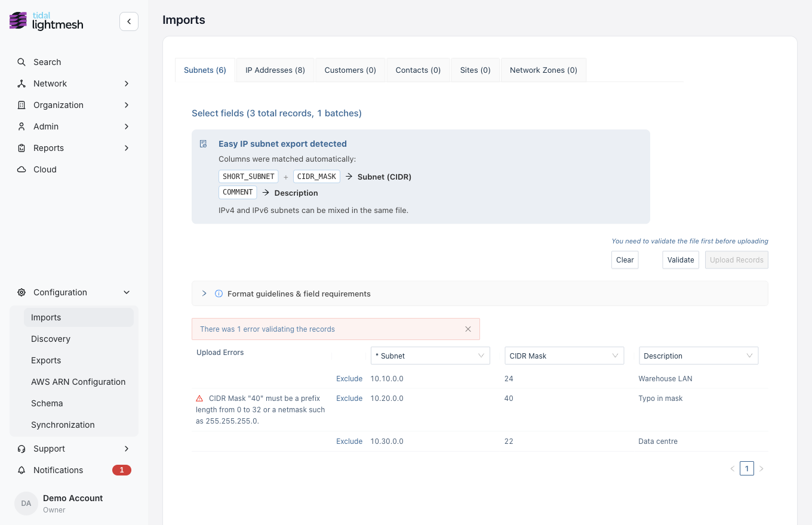Click the Notifications badge showing 1
The height and width of the screenshot is (525, 812).
point(122,470)
